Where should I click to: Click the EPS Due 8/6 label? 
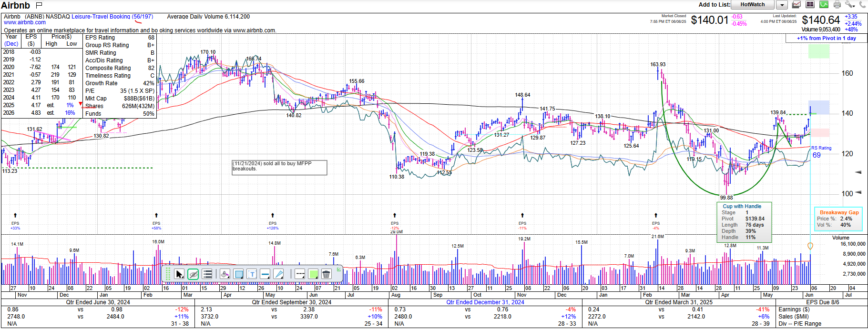click(822, 302)
